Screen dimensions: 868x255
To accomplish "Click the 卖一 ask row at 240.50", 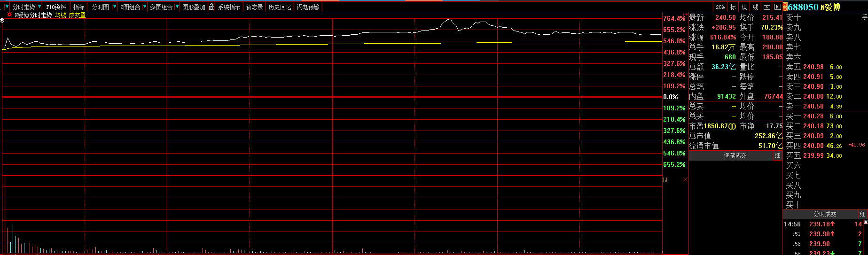I will tap(814, 106).
